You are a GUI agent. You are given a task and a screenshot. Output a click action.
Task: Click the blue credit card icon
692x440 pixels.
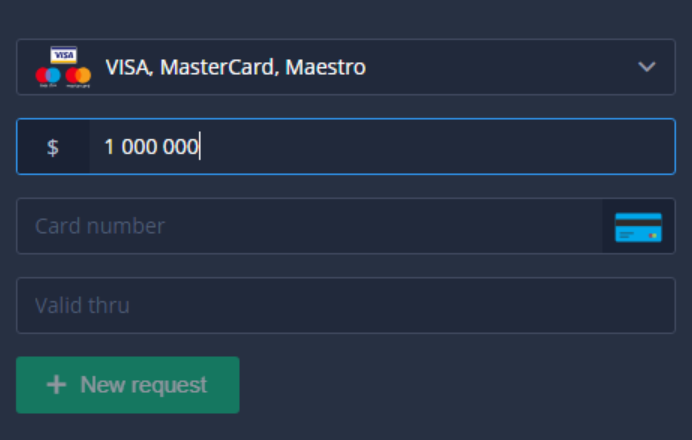click(x=638, y=227)
